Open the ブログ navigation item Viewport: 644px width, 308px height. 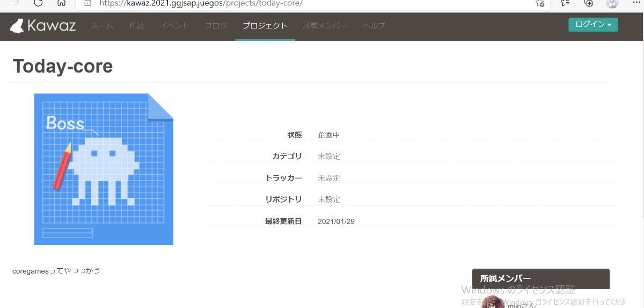pyautogui.click(x=216, y=26)
